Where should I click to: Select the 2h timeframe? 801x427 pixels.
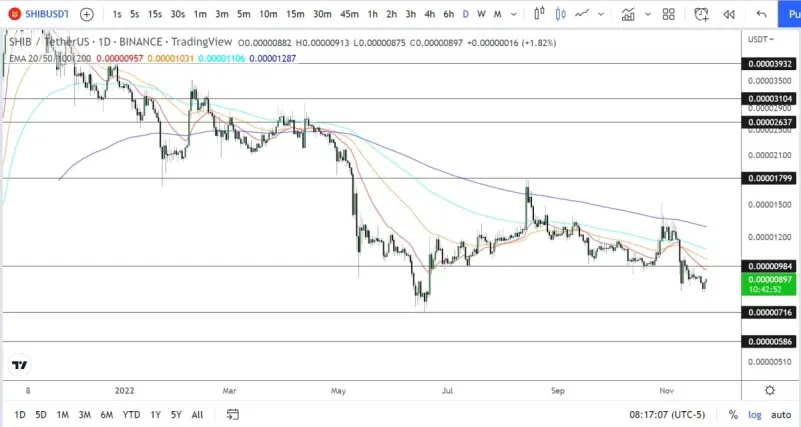pyautogui.click(x=391, y=14)
